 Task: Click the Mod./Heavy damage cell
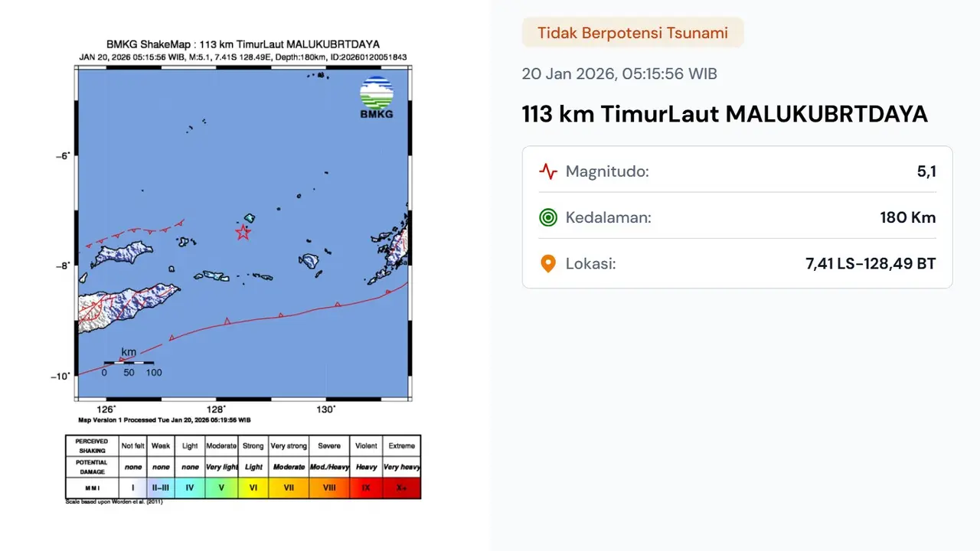[x=329, y=467]
